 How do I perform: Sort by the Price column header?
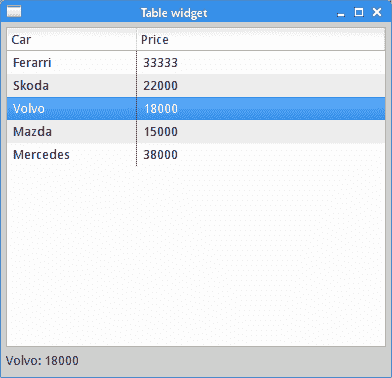click(261, 40)
